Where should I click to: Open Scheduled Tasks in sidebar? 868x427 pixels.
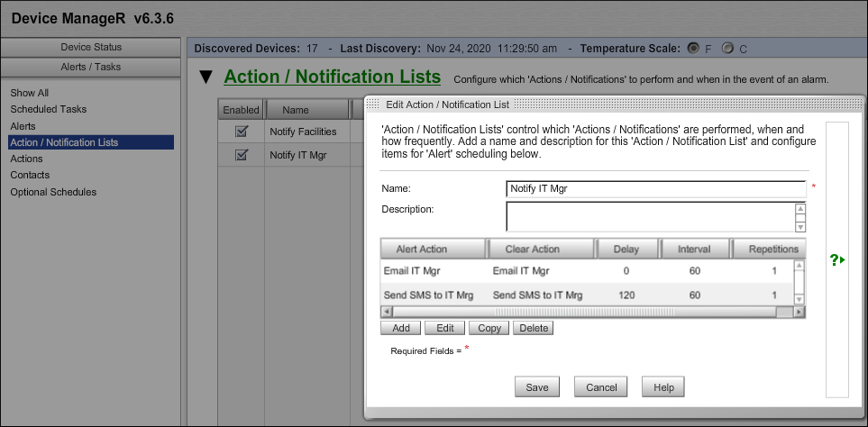tap(49, 109)
